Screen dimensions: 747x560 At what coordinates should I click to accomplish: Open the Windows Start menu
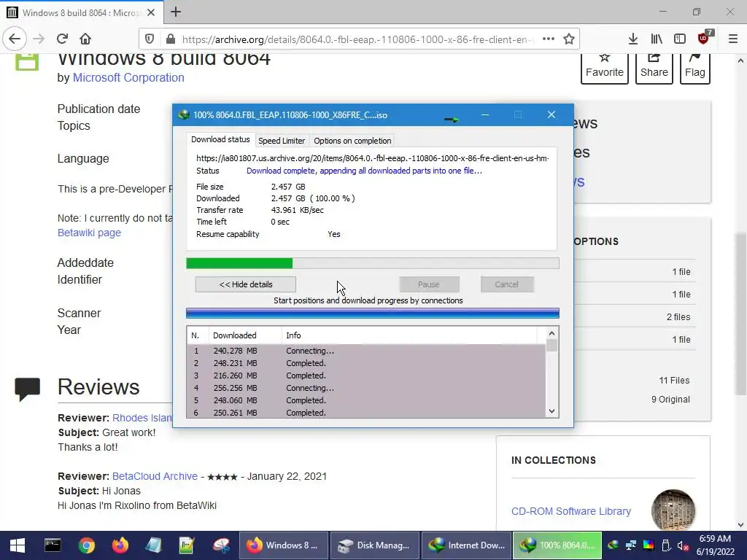coord(18,545)
